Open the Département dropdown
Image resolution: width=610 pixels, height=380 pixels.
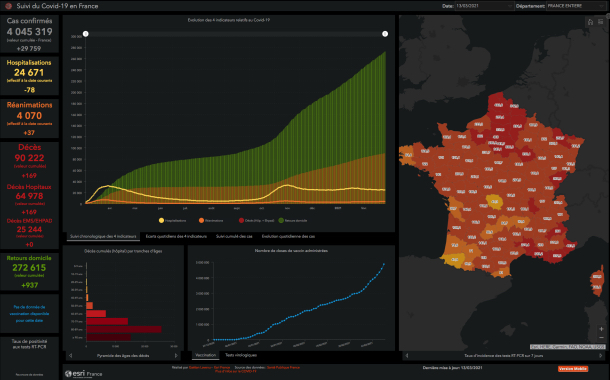pyautogui.click(x=576, y=6)
